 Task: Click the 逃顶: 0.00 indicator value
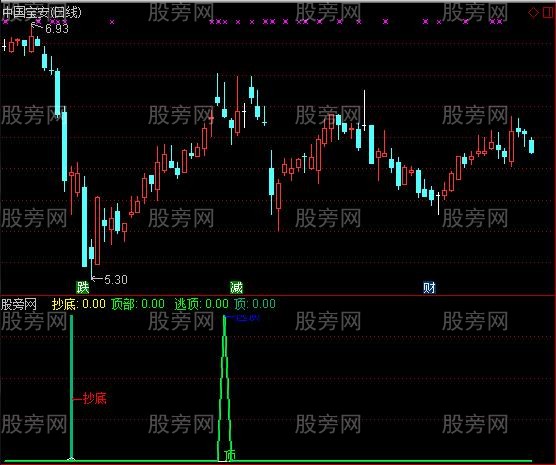coord(201,304)
